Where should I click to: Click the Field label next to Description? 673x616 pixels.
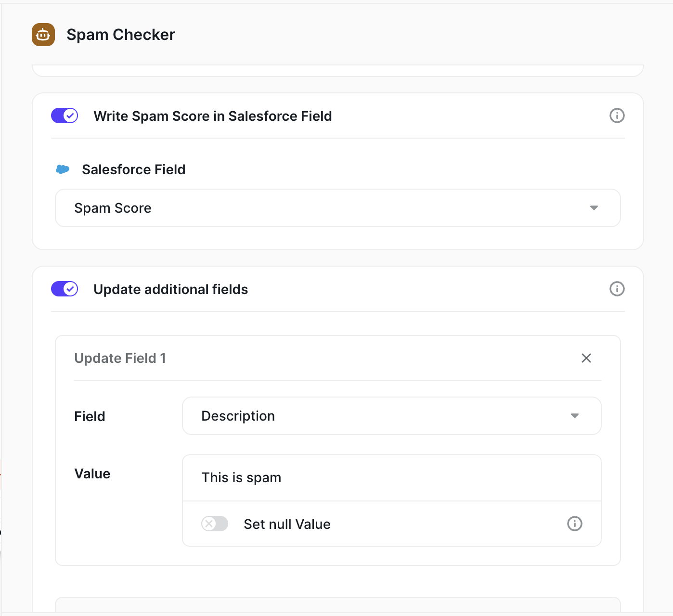click(x=90, y=416)
